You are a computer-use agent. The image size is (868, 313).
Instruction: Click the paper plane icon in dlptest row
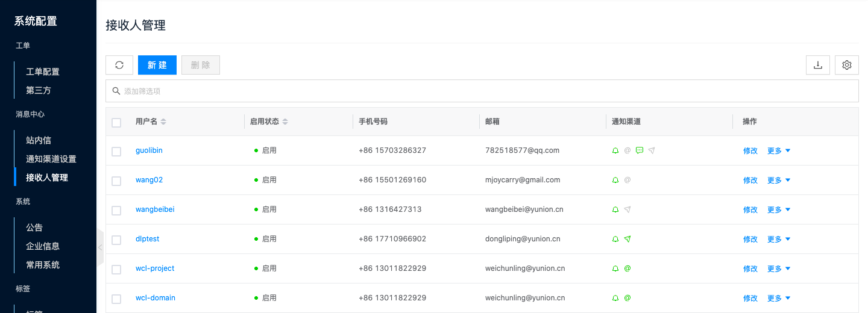tap(627, 239)
